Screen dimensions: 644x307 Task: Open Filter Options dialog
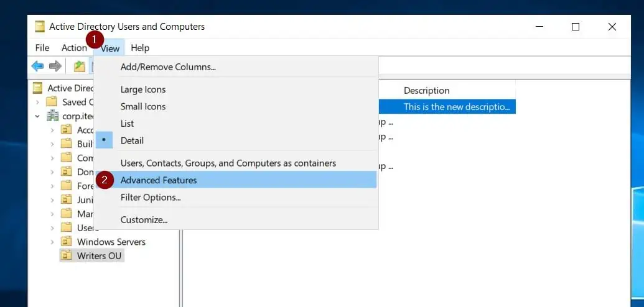tap(236, 198)
